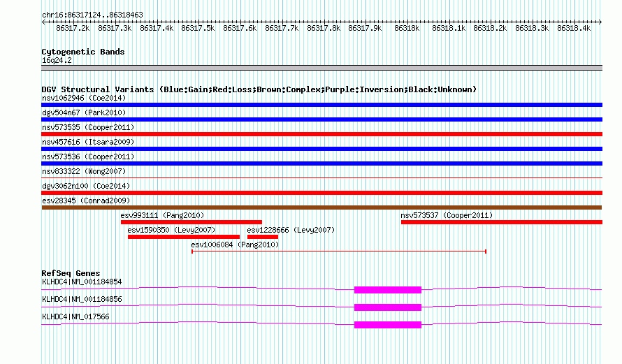Screen dimensions: 622x364
Task: Select the thin esv1006084 span line
Action: coord(339,252)
